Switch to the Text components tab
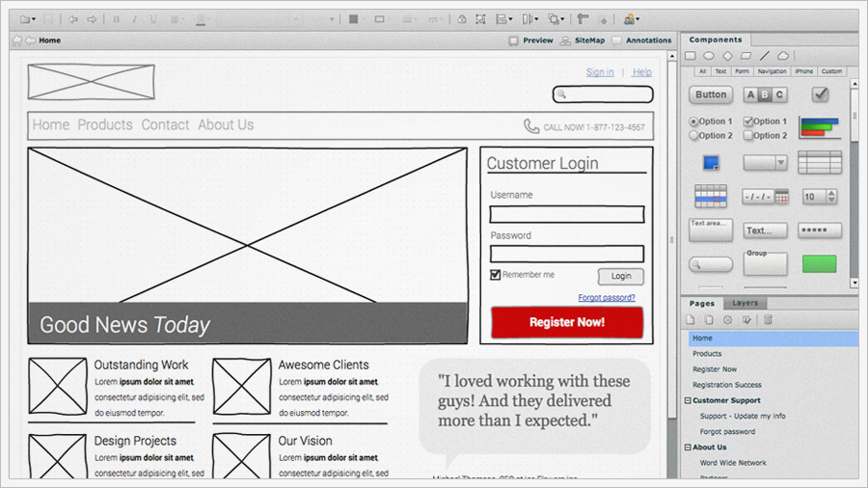The image size is (868, 488). coord(720,71)
